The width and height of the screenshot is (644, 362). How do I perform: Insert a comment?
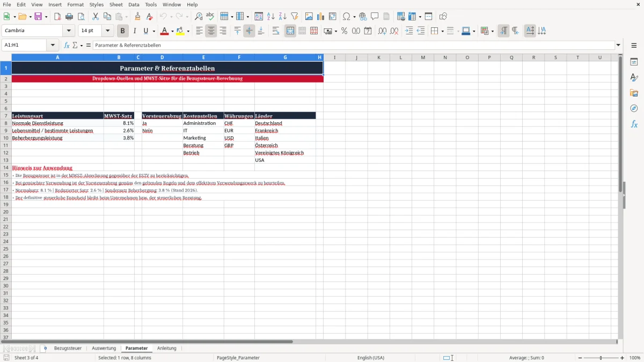(x=375, y=17)
